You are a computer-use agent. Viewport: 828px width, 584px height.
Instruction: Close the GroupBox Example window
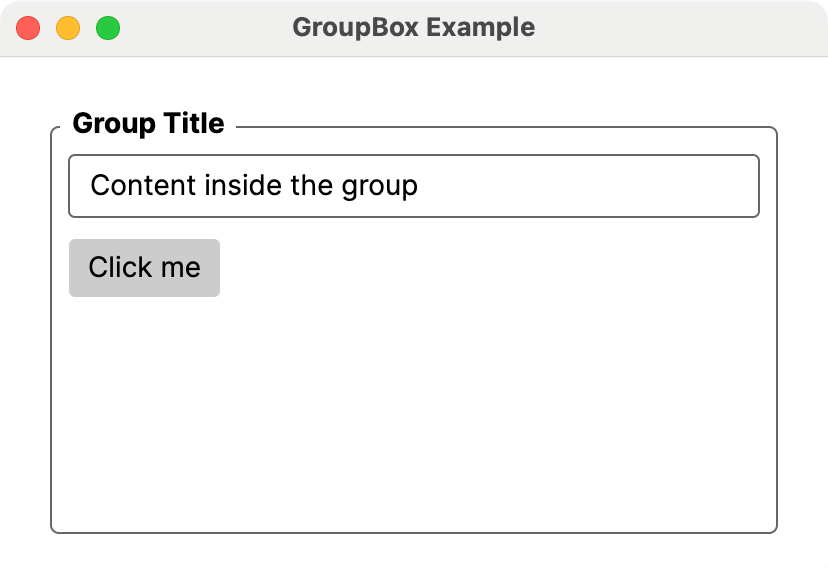(x=28, y=28)
